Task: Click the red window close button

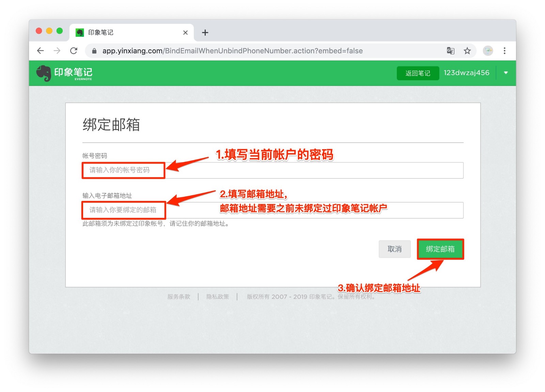Action: click(x=39, y=31)
